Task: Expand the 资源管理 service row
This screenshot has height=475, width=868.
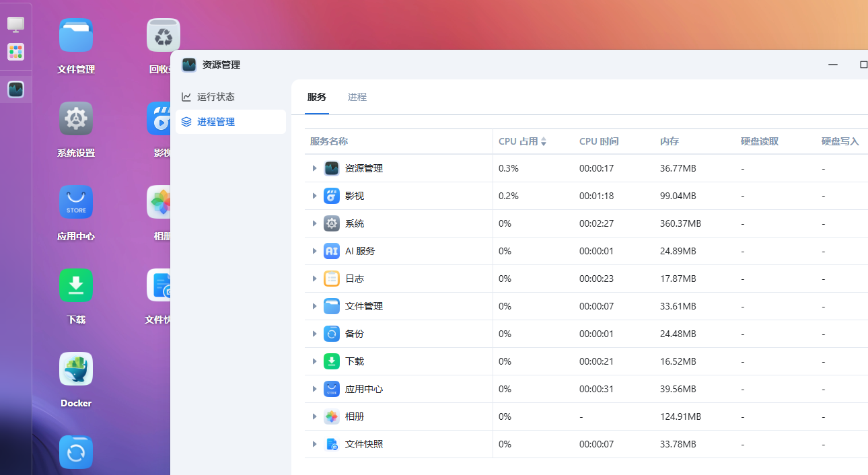Action: click(x=314, y=168)
